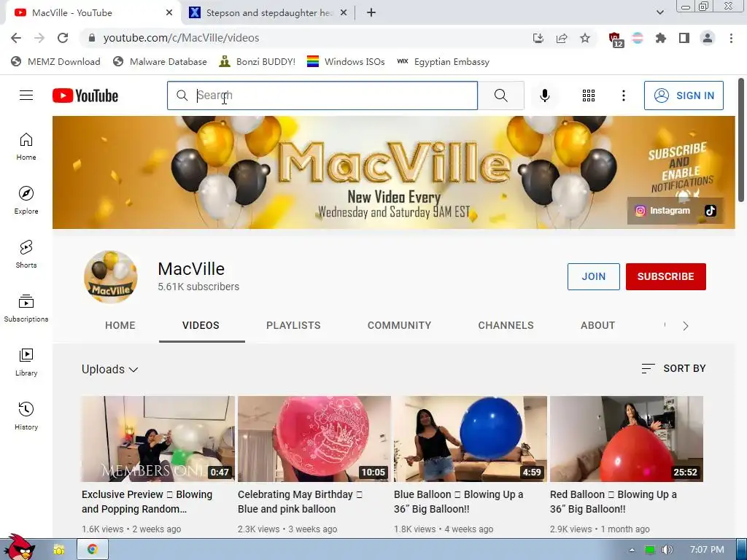Click the address bar URL

point(181,38)
